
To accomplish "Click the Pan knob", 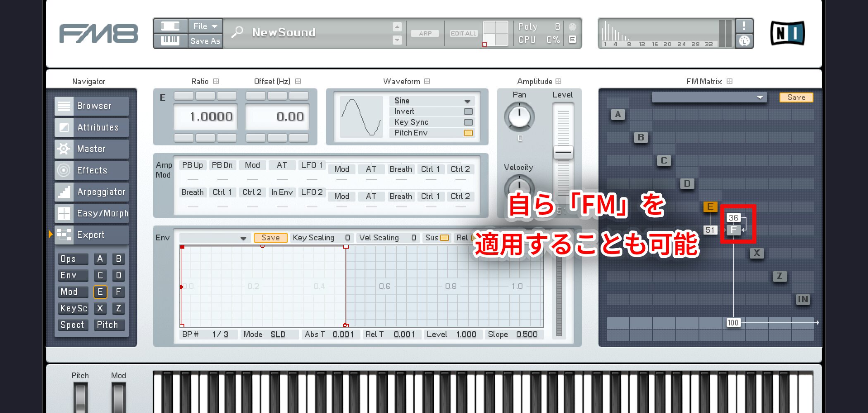I will click(x=519, y=117).
